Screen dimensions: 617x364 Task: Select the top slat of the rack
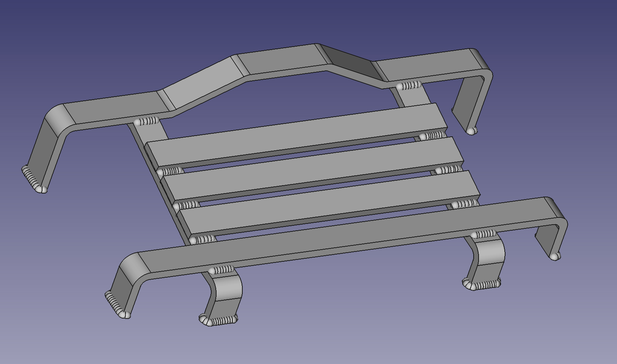pyautogui.click(x=296, y=134)
